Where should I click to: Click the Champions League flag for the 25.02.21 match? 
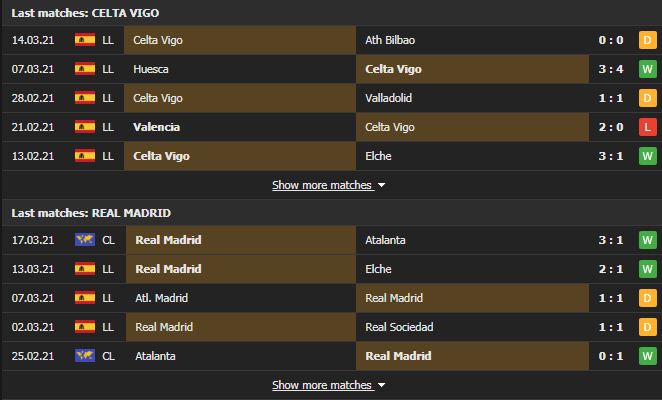click(x=85, y=356)
